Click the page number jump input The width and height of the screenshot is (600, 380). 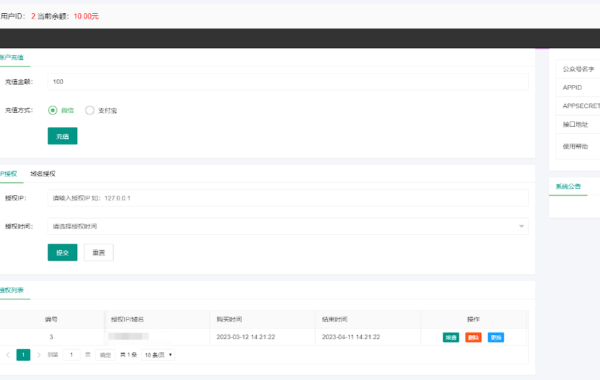tap(71, 355)
